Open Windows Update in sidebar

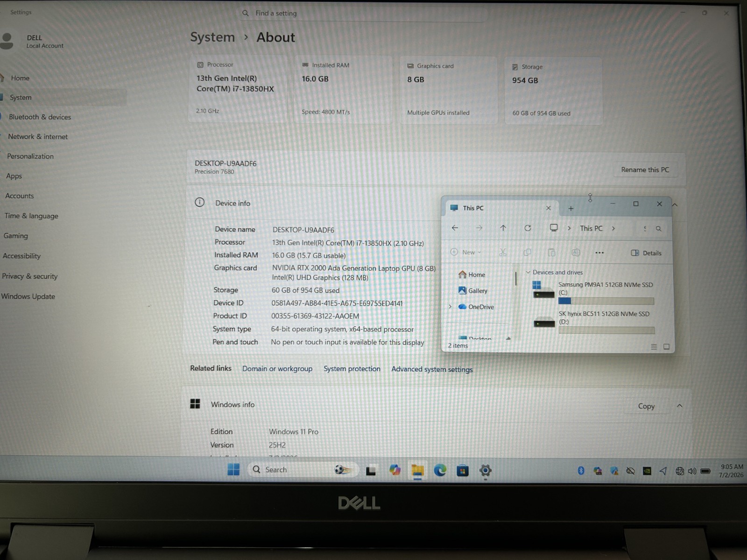(28, 296)
